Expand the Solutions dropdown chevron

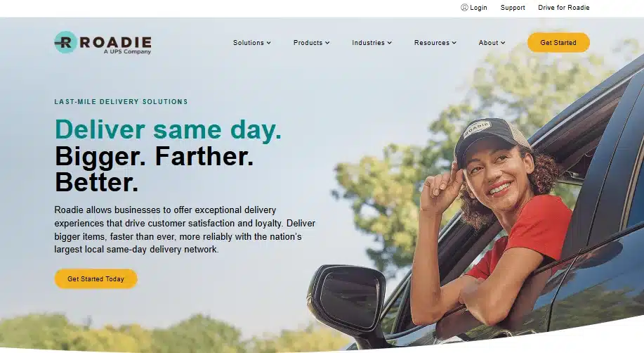click(268, 43)
